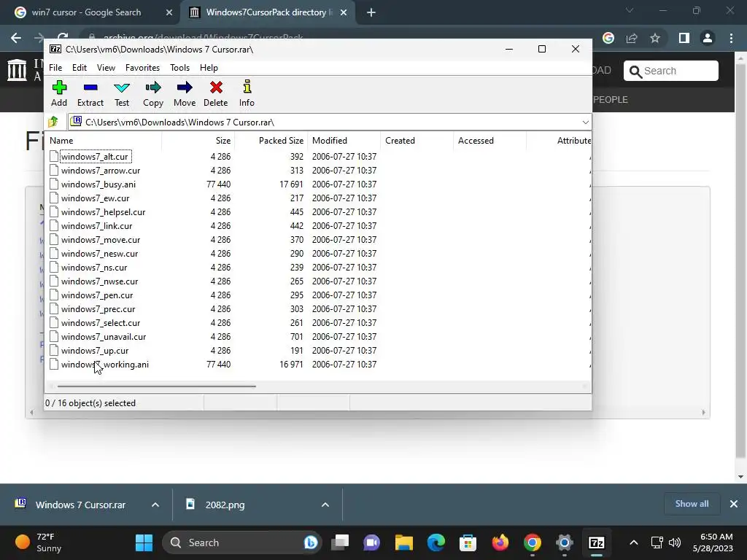The height and width of the screenshot is (560, 747).
Task: Open the 2082.png download item
Action: (225, 505)
